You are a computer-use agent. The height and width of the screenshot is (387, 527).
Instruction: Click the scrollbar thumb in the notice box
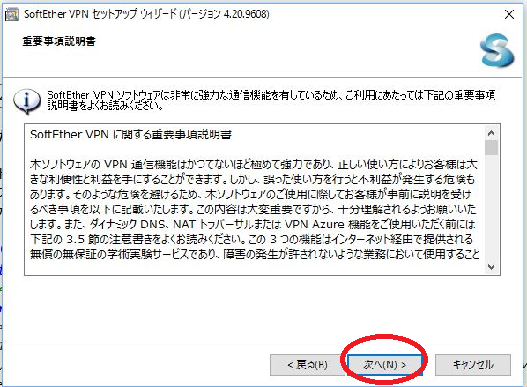click(x=491, y=147)
